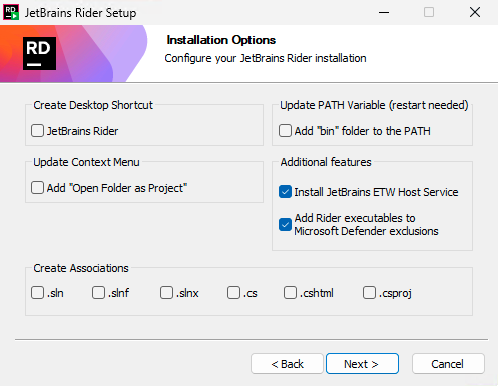Screen dimensions: 498x386
Task: Enable Add "Open Folder as Project" option
Action: click(37, 188)
